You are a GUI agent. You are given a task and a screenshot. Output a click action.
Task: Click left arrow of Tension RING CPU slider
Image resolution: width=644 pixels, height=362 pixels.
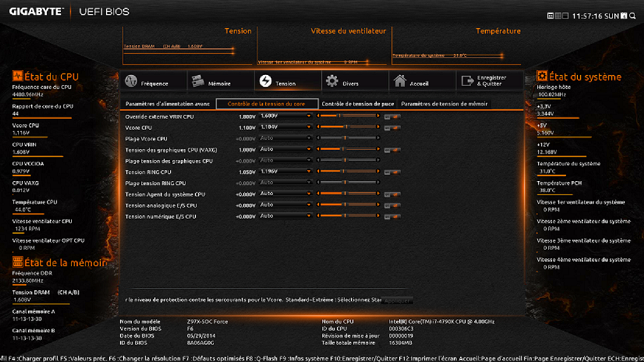tap(318, 171)
